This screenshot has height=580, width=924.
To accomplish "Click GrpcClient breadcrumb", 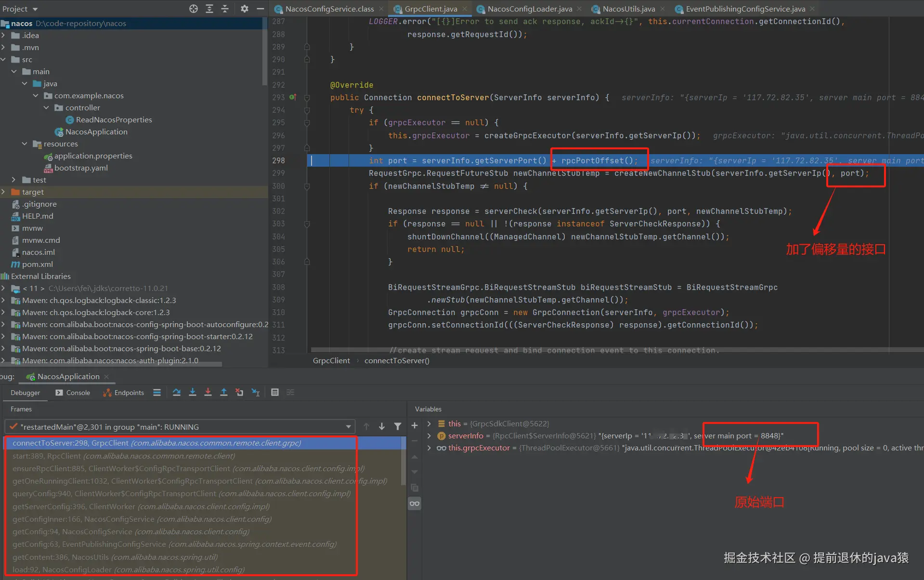I will click(331, 360).
